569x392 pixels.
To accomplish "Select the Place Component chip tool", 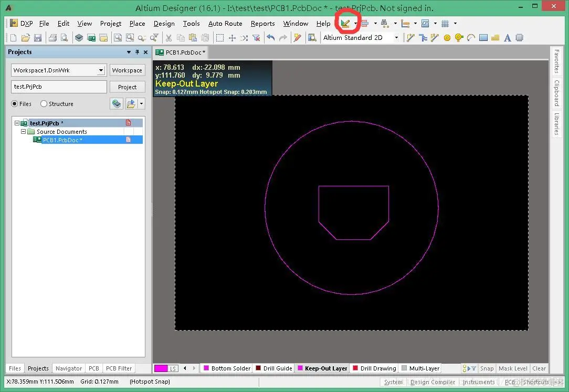I will [x=519, y=38].
